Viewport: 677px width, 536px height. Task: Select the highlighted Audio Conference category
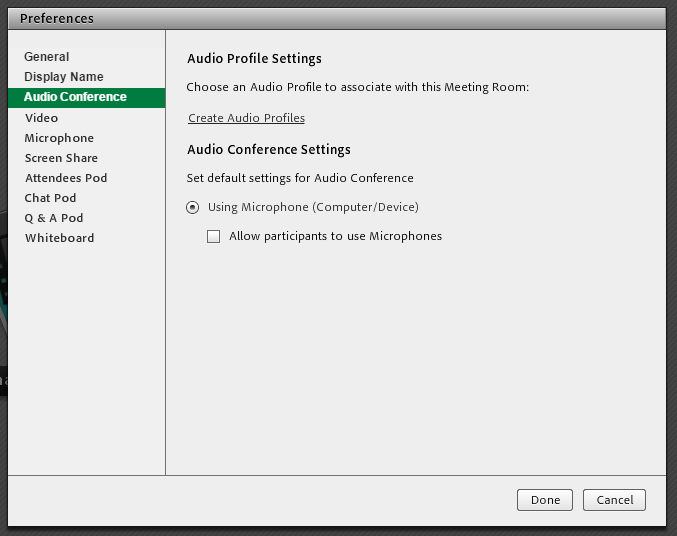(75, 97)
